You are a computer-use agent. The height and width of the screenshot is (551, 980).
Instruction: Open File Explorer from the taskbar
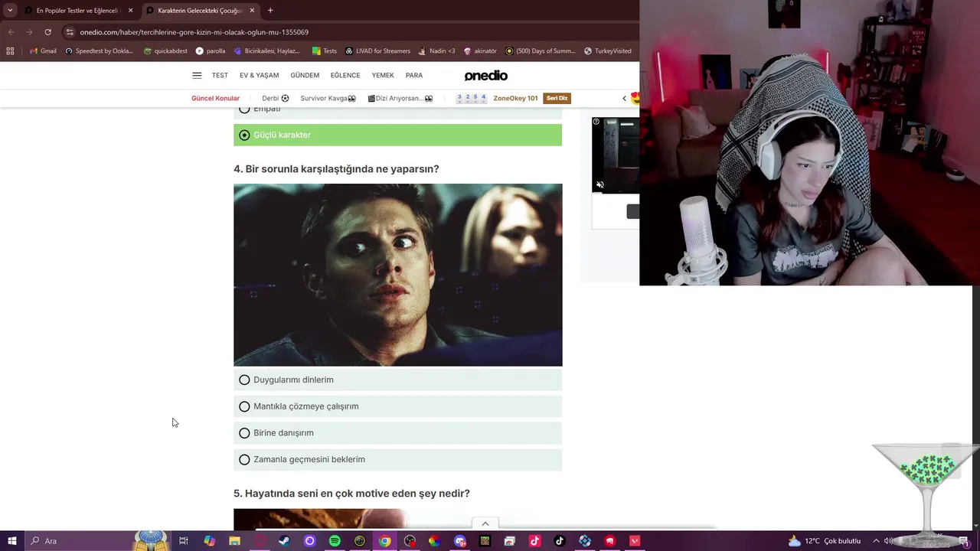pos(234,541)
